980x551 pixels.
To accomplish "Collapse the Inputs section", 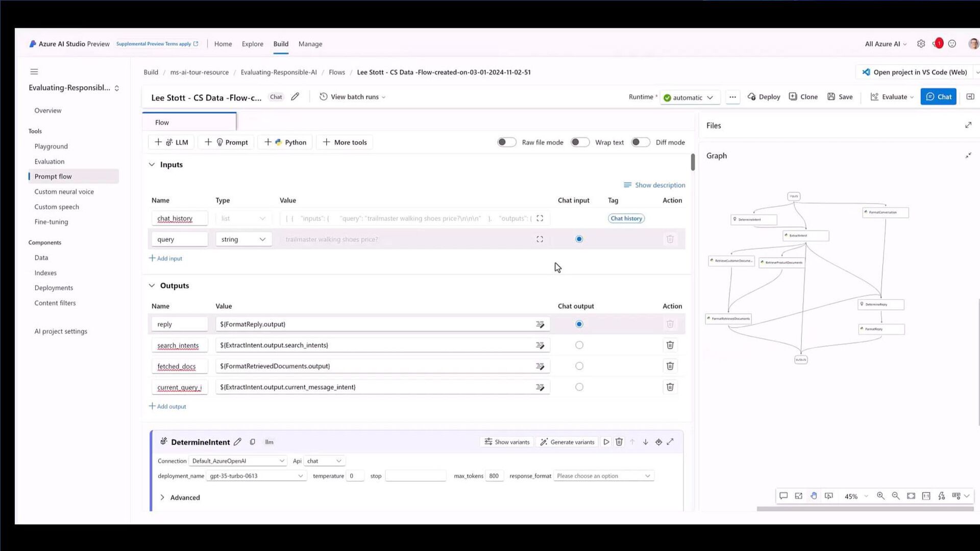I will tap(152, 165).
